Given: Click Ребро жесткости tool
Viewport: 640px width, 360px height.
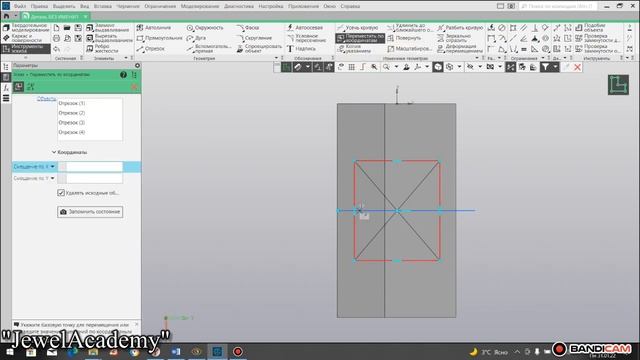Looking at the screenshot, I should tap(102, 49).
